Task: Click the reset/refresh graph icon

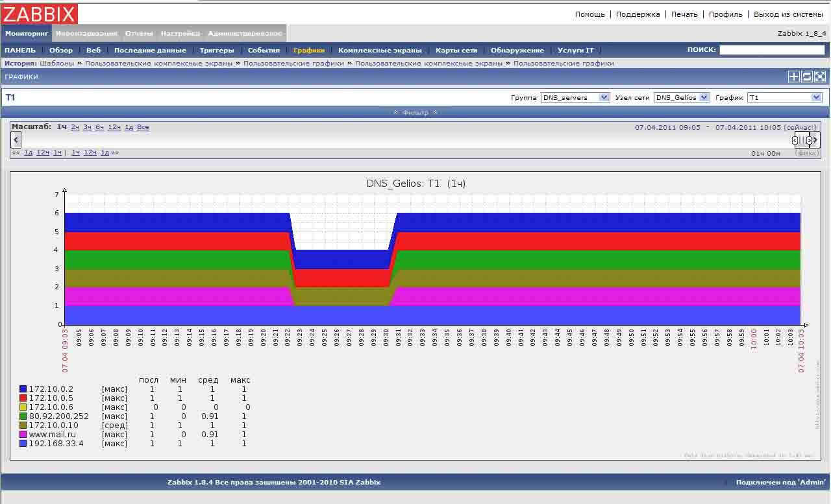Action: [x=807, y=77]
